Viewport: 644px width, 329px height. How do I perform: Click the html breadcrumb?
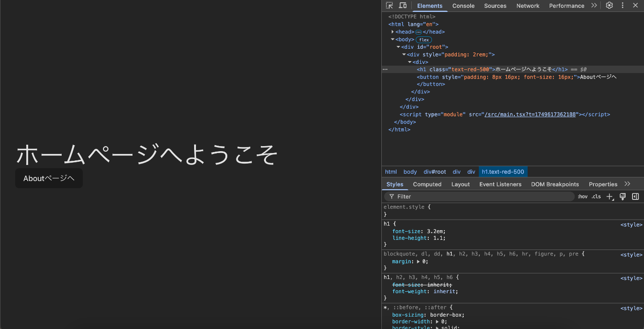[391, 172]
